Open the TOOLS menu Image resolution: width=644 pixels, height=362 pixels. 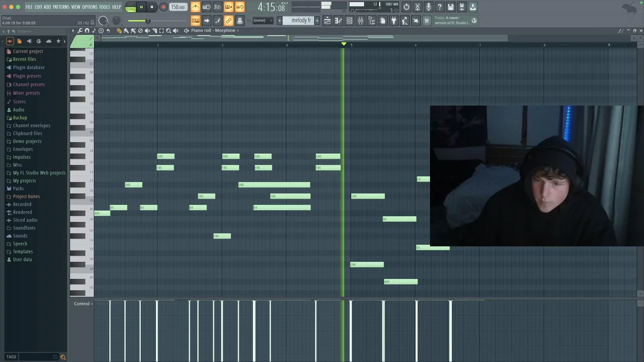tap(105, 7)
